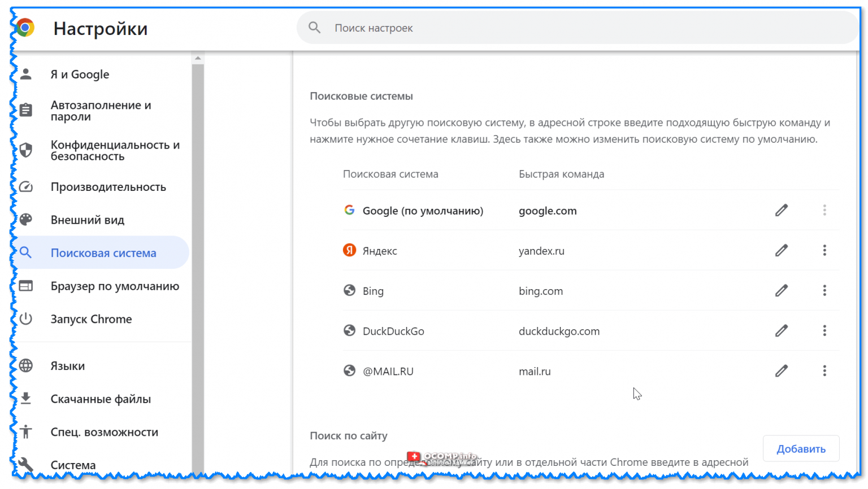Click the mail.ru shortcut text
The image size is (868, 489).
pyautogui.click(x=535, y=371)
